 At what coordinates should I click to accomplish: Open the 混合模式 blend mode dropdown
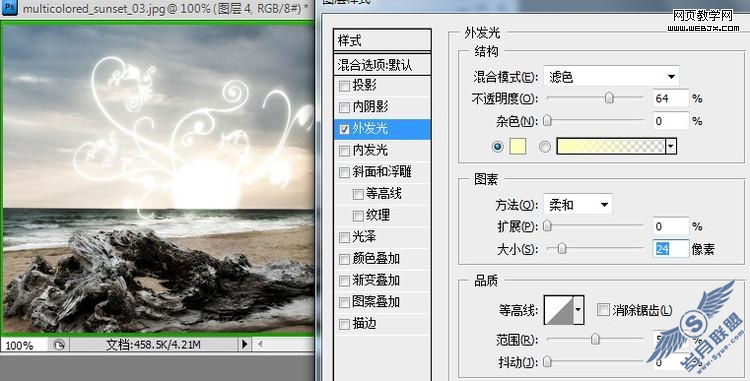tap(611, 76)
